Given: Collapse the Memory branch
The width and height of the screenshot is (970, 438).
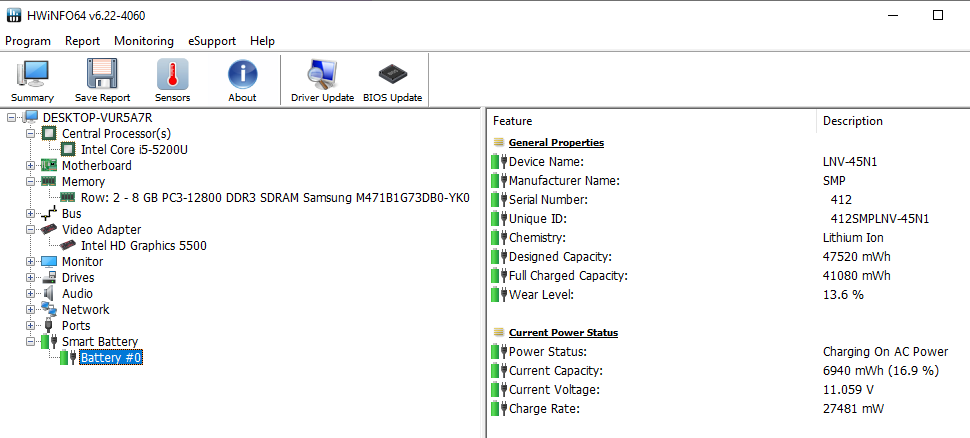Looking at the screenshot, I should 30,181.
